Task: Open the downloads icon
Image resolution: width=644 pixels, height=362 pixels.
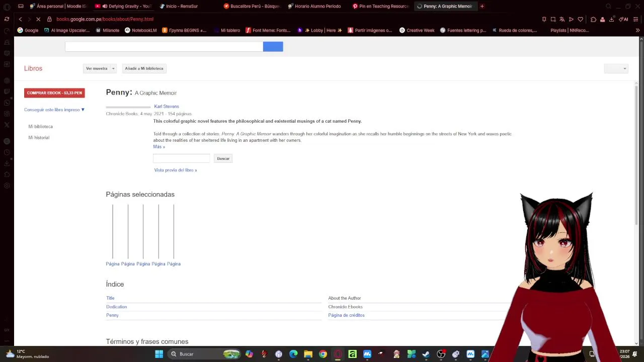Action: (x=611, y=19)
